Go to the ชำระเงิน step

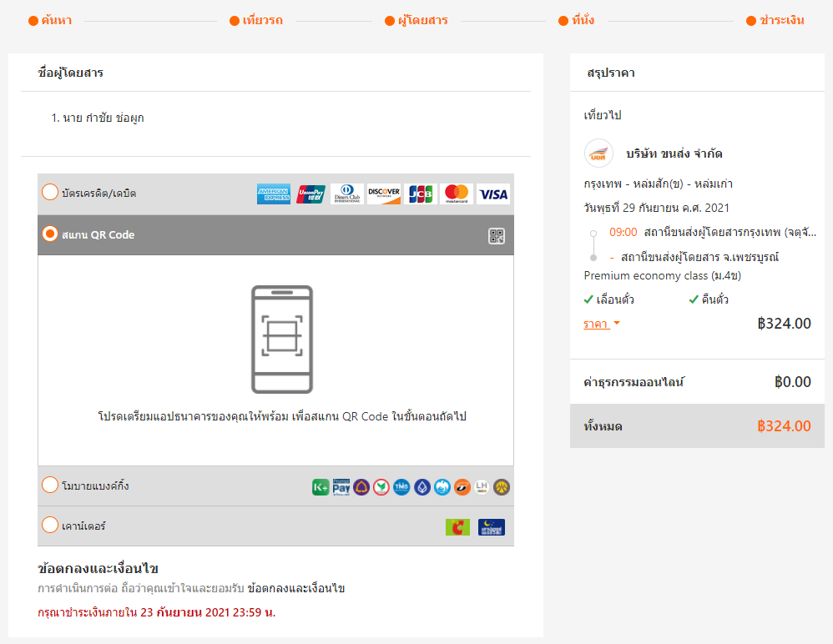tap(775, 20)
